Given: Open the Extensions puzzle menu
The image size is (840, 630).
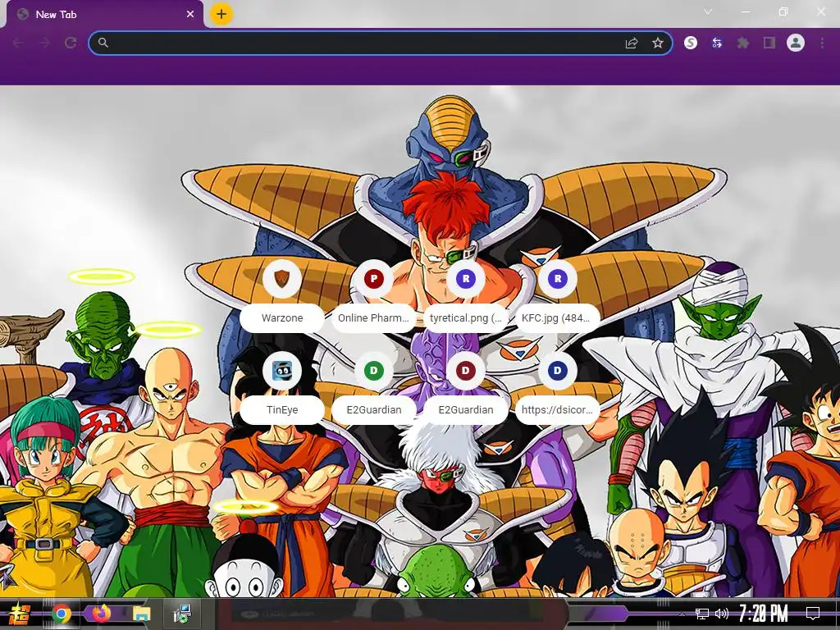Looking at the screenshot, I should pyautogui.click(x=743, y=43).
